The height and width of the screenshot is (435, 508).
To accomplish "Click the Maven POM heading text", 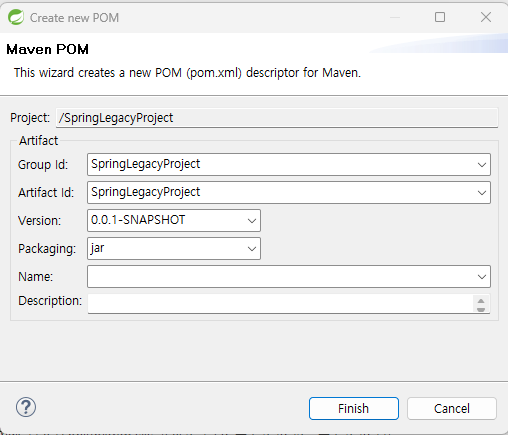I will (x=48, y=50).
